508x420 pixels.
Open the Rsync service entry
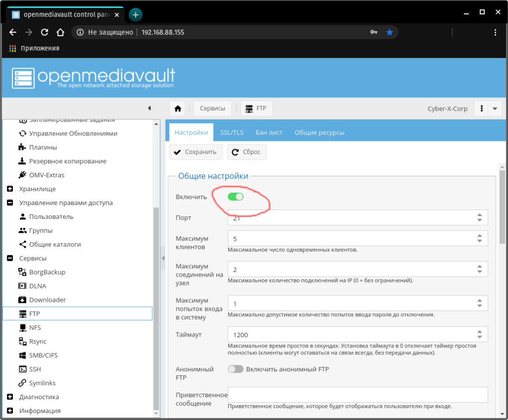click(38, 342)
